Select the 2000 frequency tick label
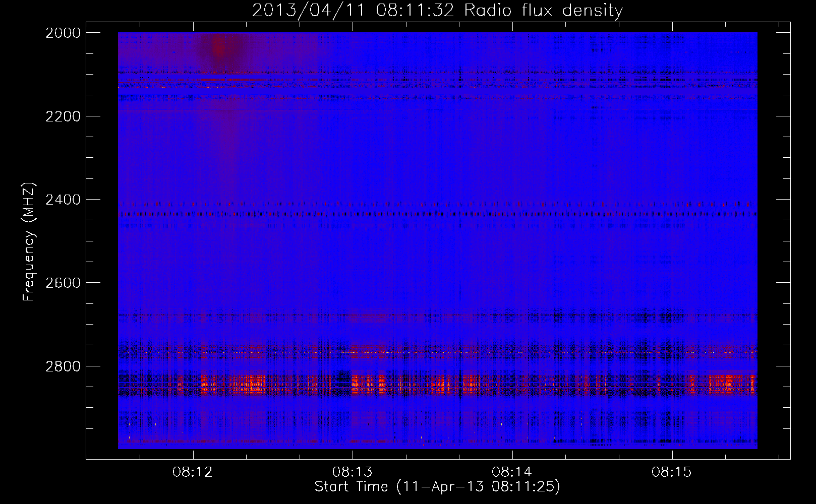The height and width of the screenshot is (504, 816). (63, 33)
